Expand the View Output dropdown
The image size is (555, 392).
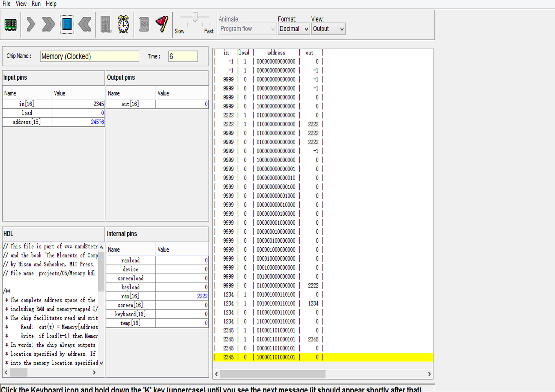tap(328, 29)
